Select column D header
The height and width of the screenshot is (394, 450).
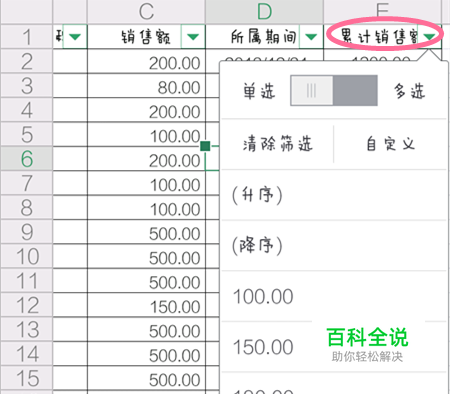264,12
